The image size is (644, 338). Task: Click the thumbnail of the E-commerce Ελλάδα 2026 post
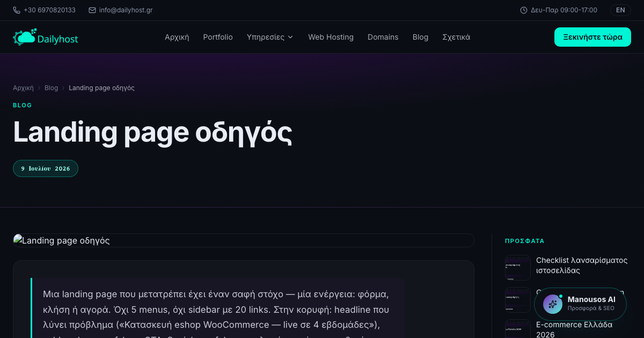click(x=517, y=329)
